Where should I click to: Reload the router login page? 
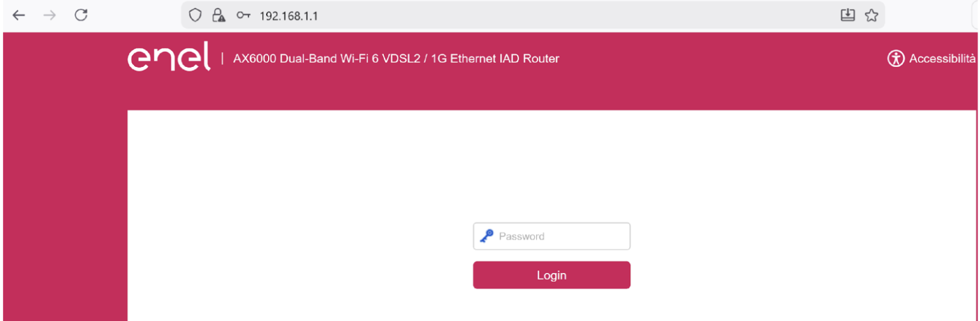point(81,15)
